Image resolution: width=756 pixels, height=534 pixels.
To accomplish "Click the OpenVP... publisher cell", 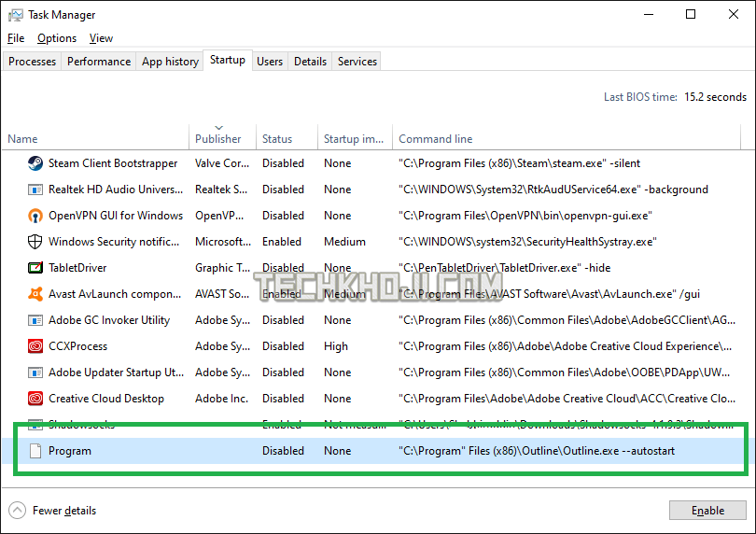I will (x=219, y=216).
